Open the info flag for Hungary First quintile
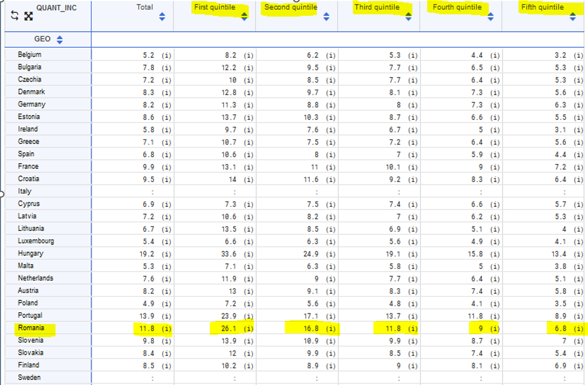 coord(249,254)
